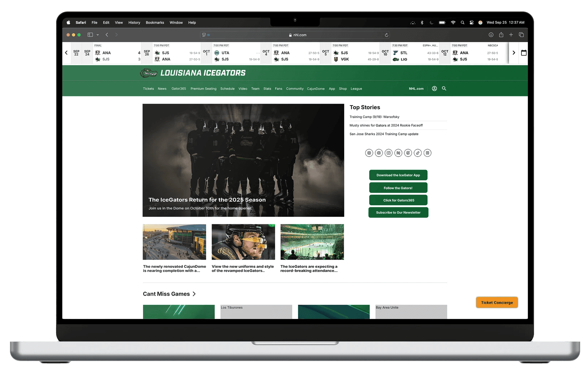The height and width of the screenshot is (369, 588).
Task: Open the YouTube social icon
Action: point(379,153)
